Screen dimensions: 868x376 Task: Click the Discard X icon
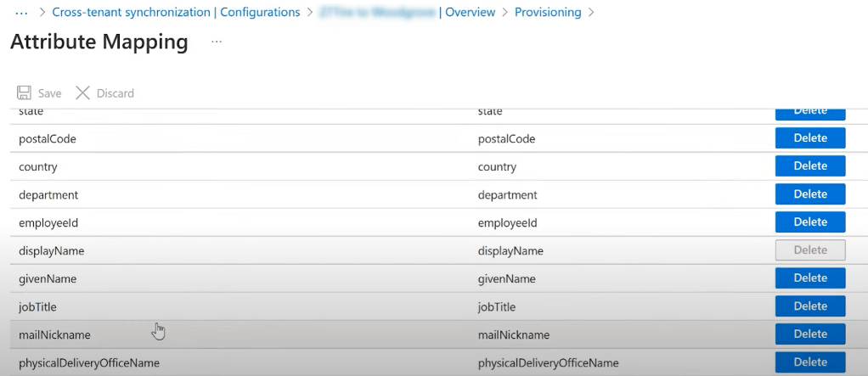[x=82, y=93]
